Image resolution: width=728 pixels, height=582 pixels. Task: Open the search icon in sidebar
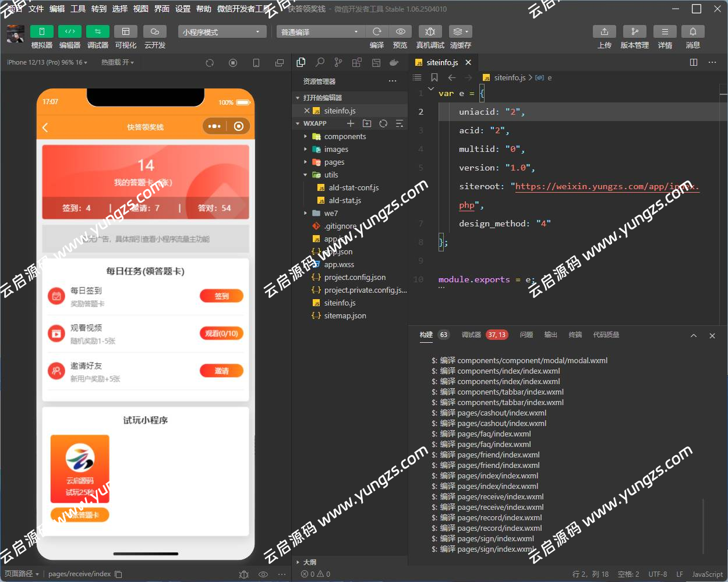(x=320, y=62)
